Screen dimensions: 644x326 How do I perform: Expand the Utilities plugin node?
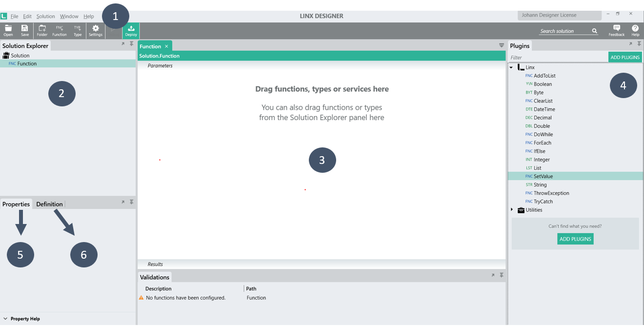[512, 210]
